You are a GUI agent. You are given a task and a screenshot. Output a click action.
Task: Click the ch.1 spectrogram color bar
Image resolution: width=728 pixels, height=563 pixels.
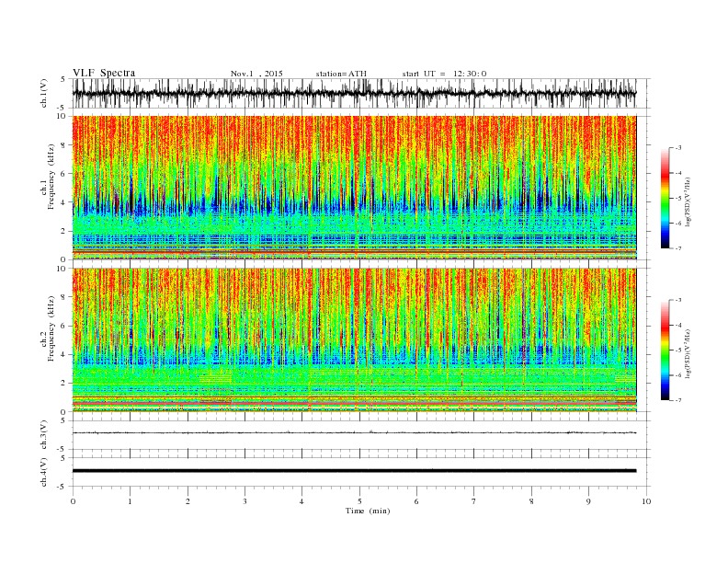665,198
